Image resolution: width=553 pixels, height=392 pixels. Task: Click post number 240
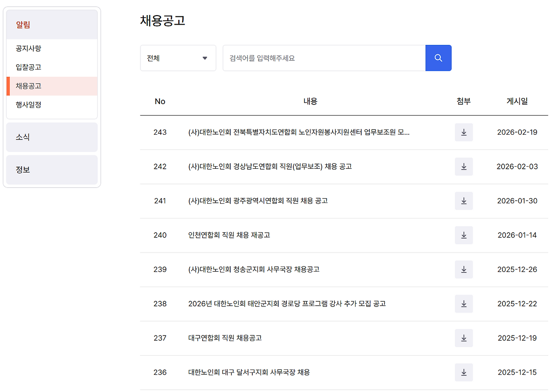pyautogui.click(x=160, y=235)
